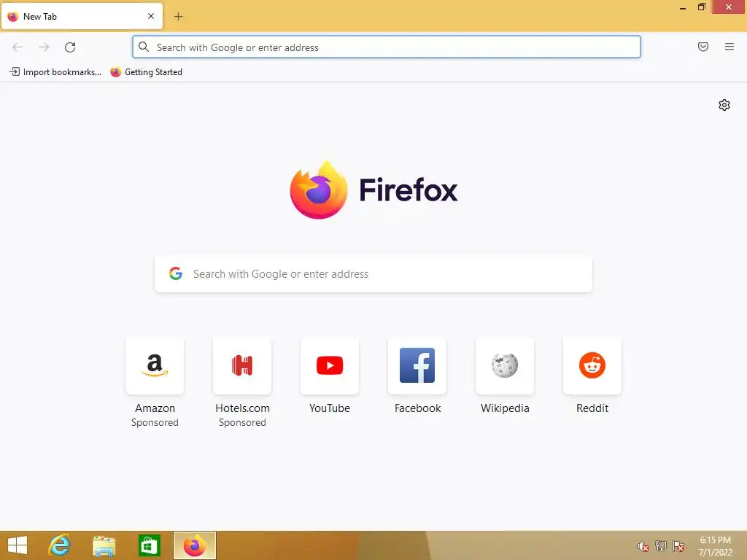The height and width of the screenshot is (560, 747).
Task: Click the Sponsored label under Hotels.com
Action: (242, 422)
